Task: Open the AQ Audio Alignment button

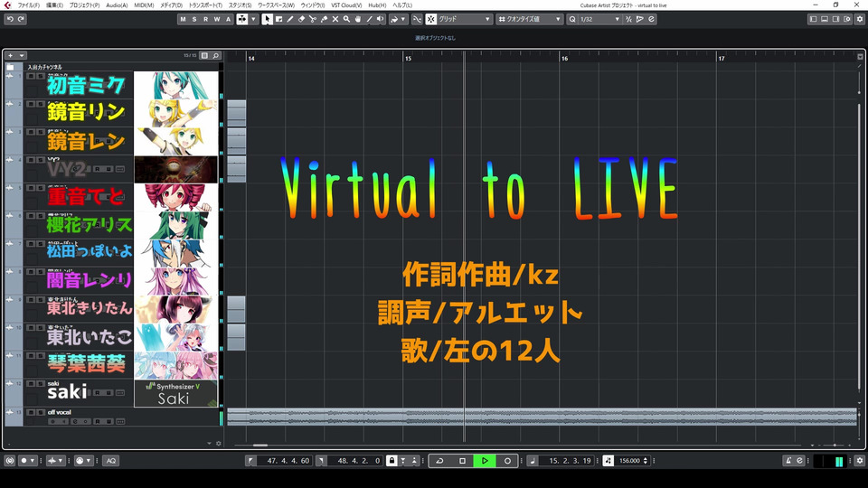Action: (111, 460)
